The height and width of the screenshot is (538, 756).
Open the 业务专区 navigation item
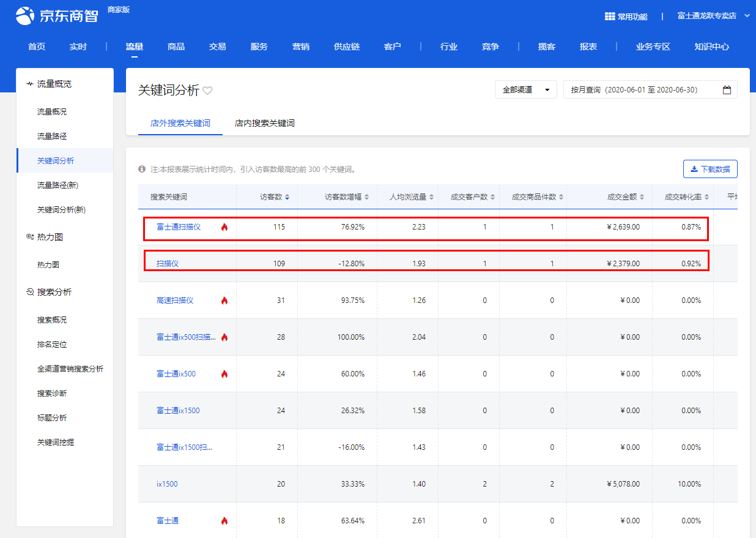(x=653, y=47)
